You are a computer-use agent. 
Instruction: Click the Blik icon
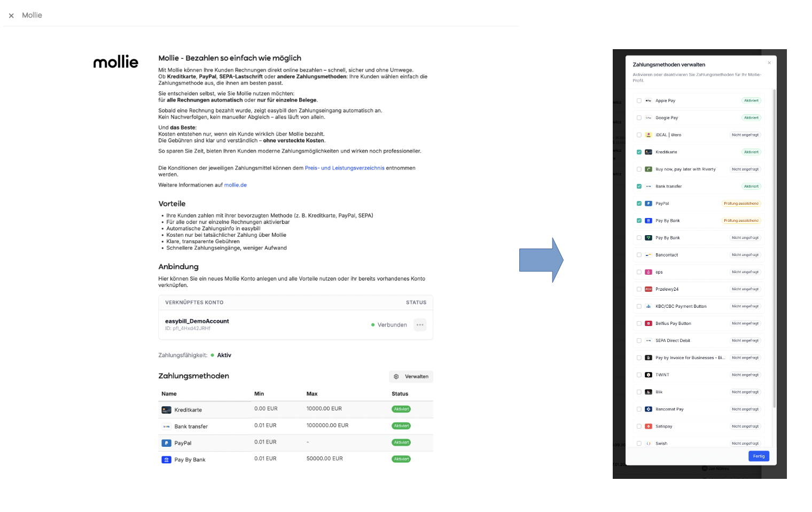point(648,392)
